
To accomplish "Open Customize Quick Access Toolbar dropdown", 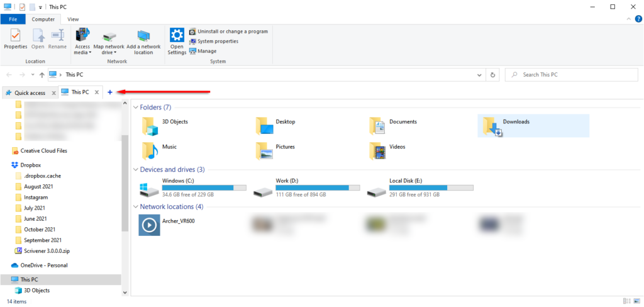I will point(40,6).
